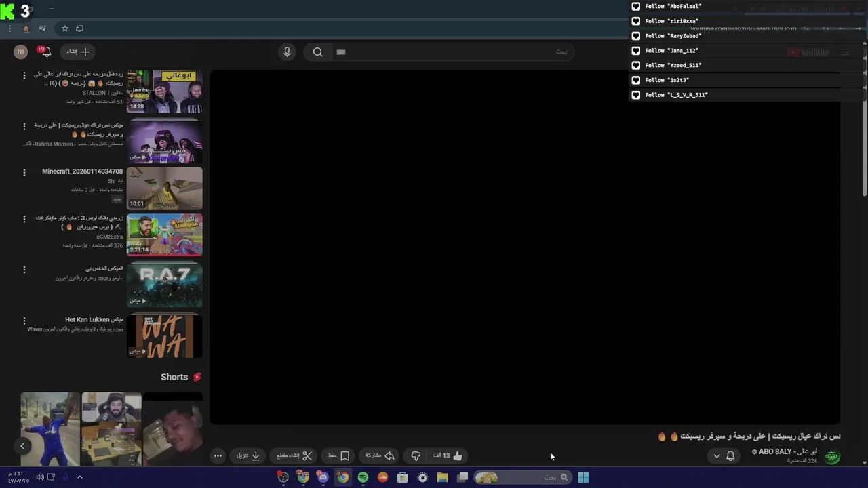Viewport: 868px width, 488px height.
Task: Open Discord from the taskbar
Action: 323,477
